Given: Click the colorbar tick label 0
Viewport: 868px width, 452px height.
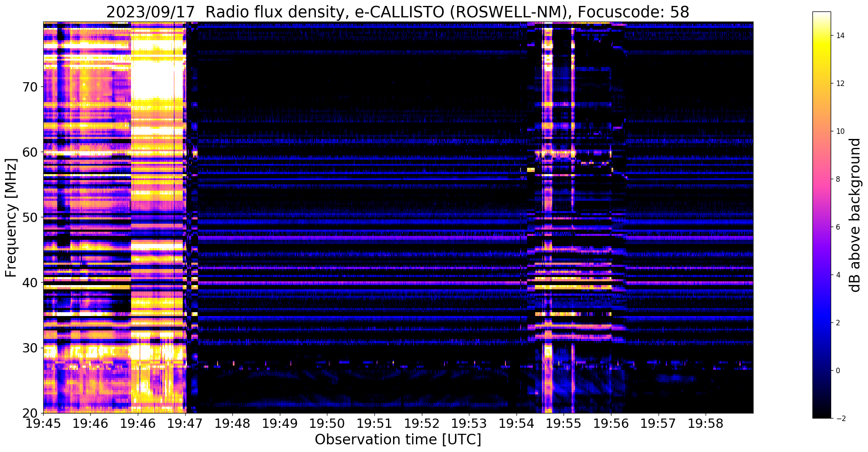Looking at the screenshot, I should pos(837,371).
